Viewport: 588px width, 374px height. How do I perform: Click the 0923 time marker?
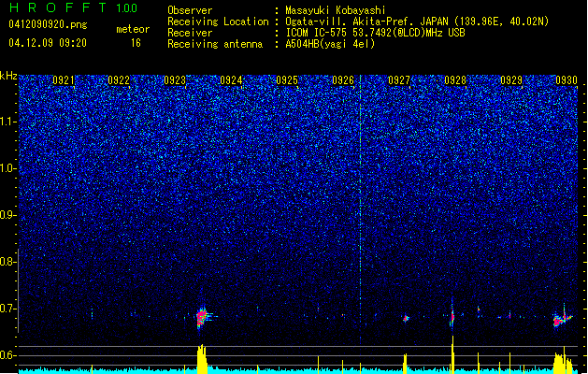coord(175,80)
